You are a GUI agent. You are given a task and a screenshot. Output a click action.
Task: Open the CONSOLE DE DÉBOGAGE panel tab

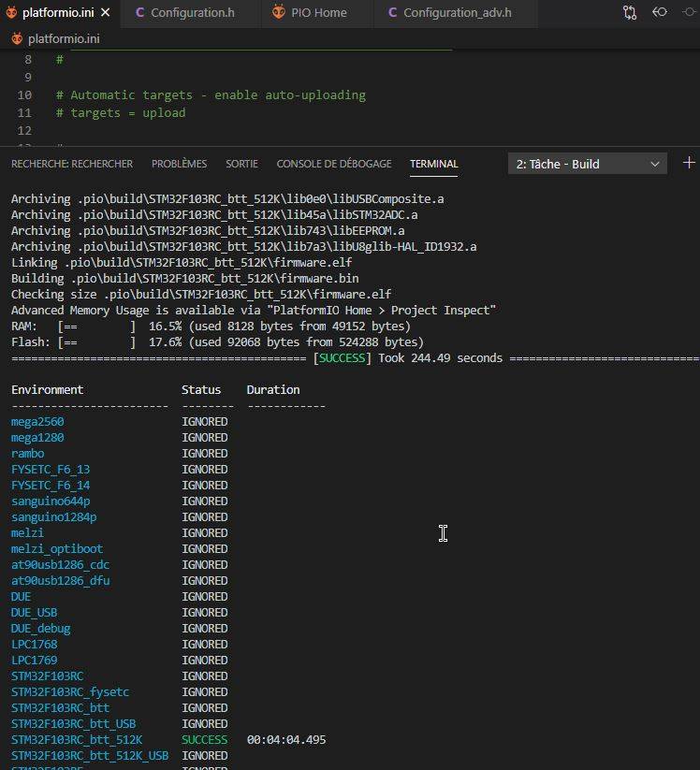click(334, 164)
